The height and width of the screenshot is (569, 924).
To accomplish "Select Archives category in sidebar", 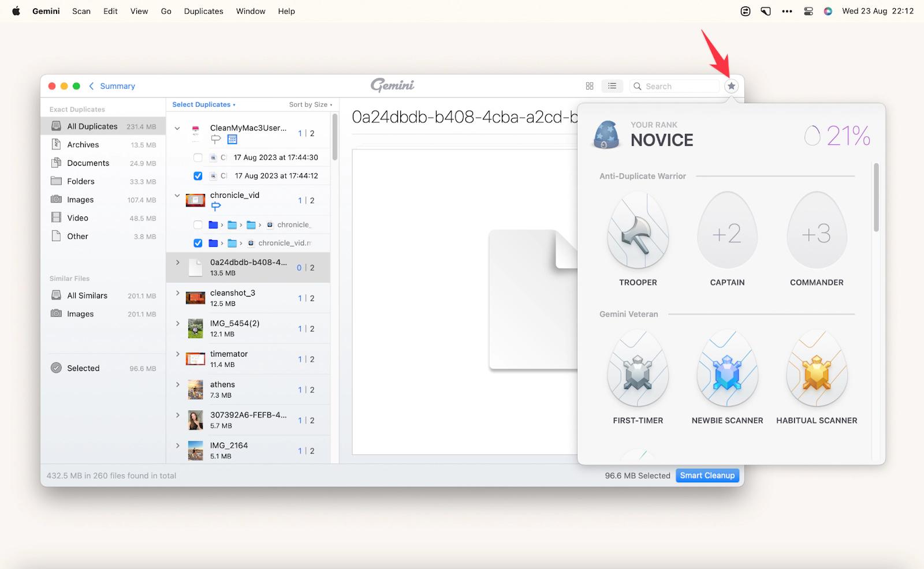I will (103, 145).
